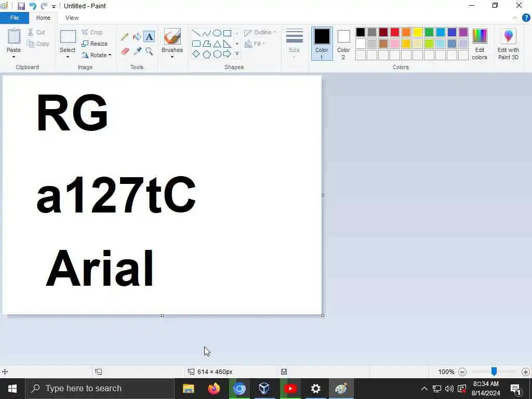Click the Paste clipboard icon
Screen dimensions: 532x399
coord(14,37)
